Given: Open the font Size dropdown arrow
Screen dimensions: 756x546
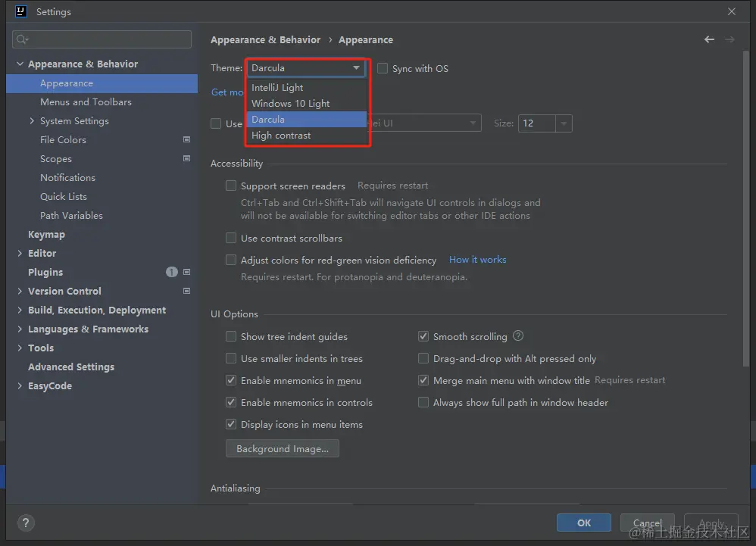Looking at the screenshot, I should (x=564, y=123).
